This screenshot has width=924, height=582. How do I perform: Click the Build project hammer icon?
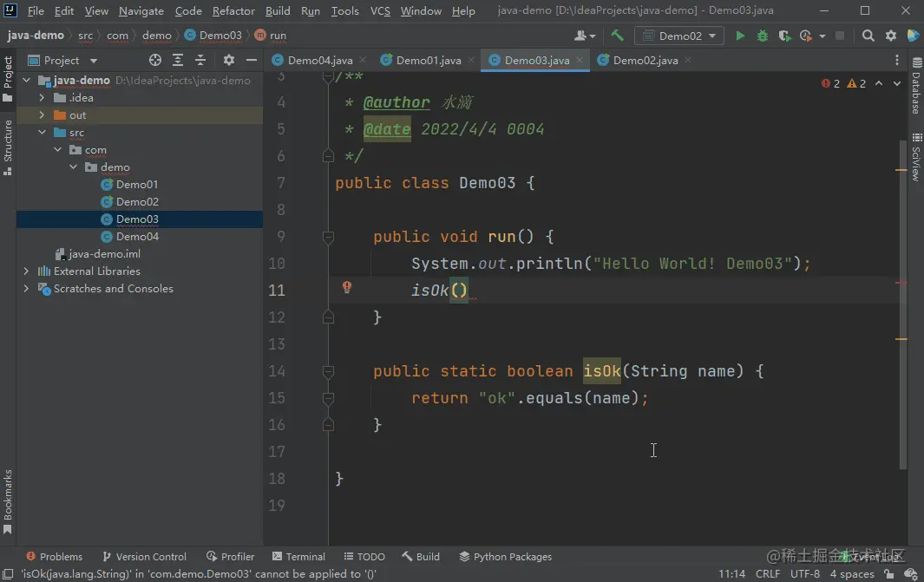click(x=617, y=36)
